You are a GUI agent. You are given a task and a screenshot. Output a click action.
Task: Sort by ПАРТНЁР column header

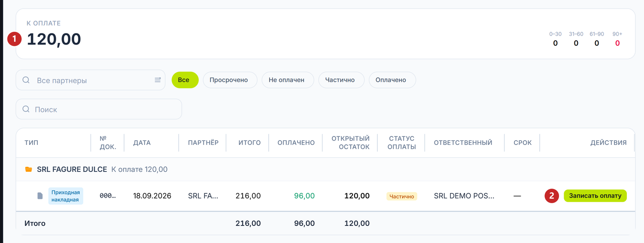click(203, 143)
